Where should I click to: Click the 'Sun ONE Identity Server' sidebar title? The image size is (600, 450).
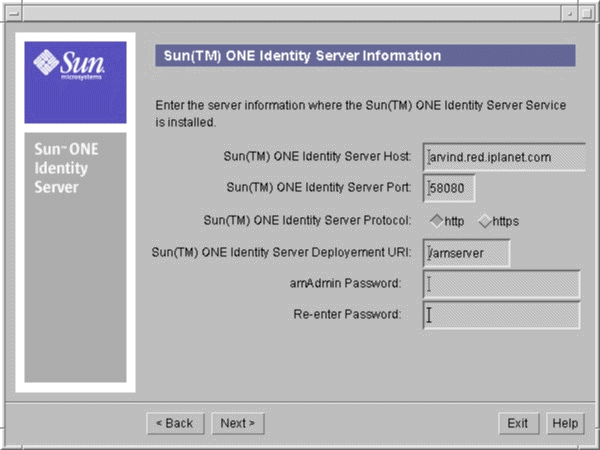click(66, 168)
